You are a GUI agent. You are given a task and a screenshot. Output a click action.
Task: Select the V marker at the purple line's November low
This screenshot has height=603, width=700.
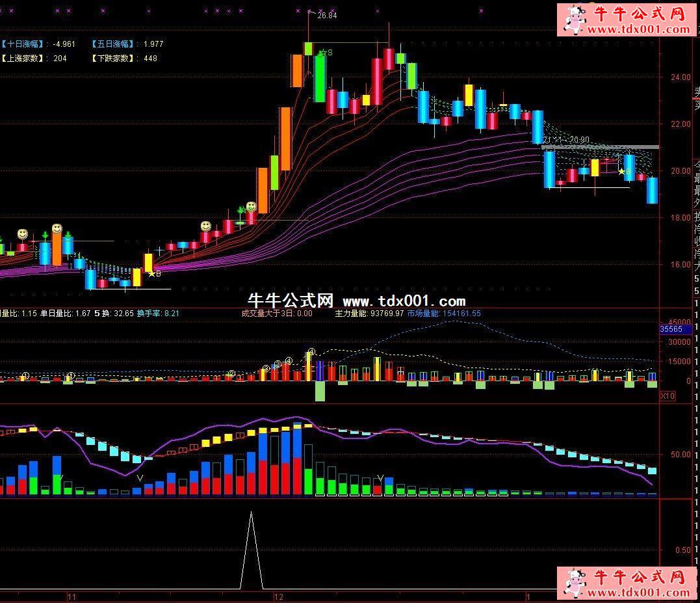(140, 478)
